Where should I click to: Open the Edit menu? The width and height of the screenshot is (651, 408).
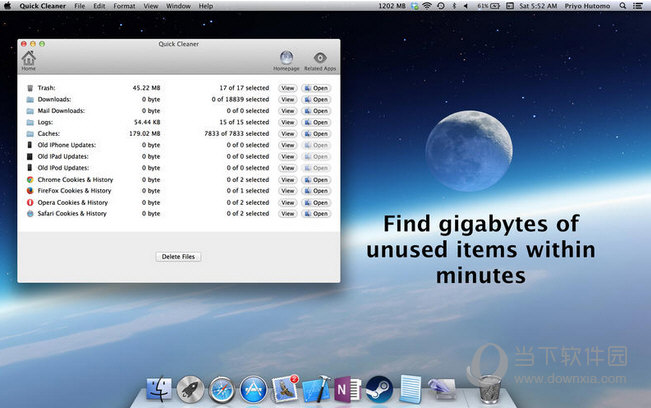pyautogui.click(x=99, y=6)
